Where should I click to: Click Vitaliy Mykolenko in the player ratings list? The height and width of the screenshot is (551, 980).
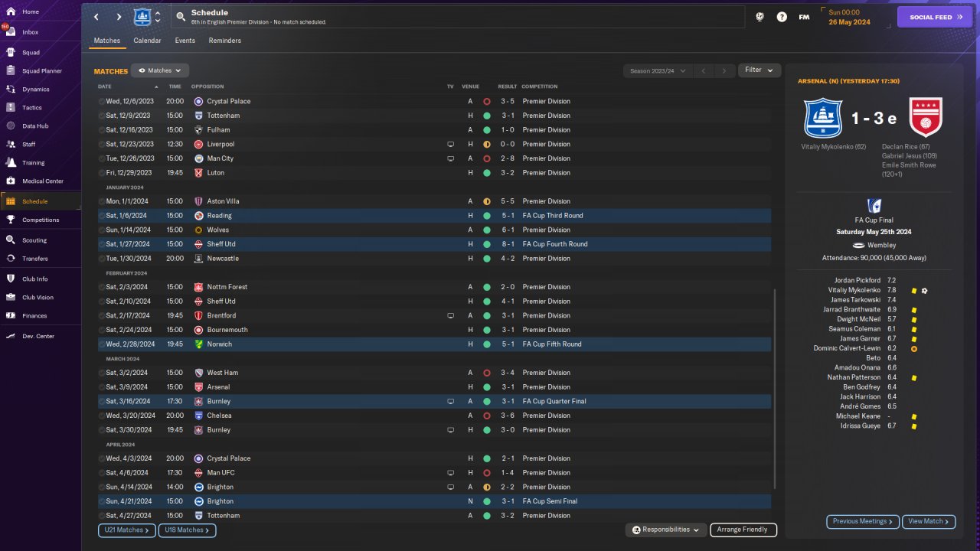[854, 290]
